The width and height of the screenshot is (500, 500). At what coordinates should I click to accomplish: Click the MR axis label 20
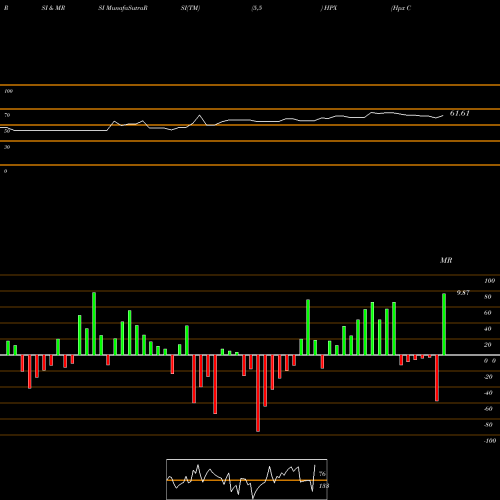488,345
